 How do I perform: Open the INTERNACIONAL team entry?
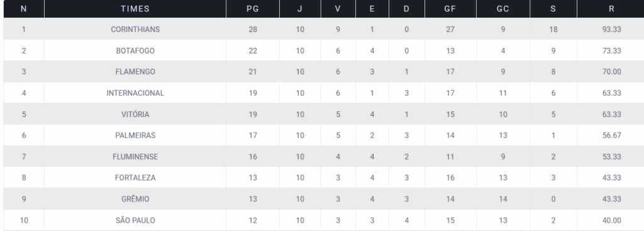click(x=135, y=93)
